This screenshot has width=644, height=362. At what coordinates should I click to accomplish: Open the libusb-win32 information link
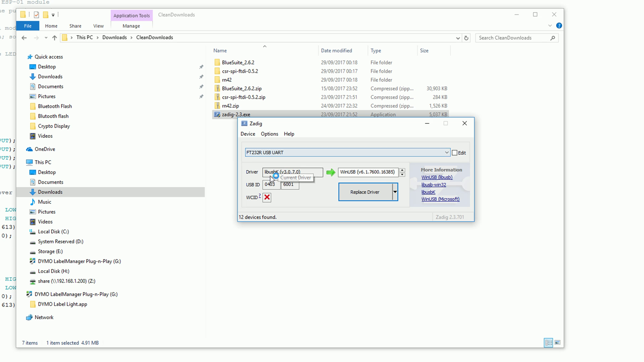pyautogui.click(x=434, y=185)
